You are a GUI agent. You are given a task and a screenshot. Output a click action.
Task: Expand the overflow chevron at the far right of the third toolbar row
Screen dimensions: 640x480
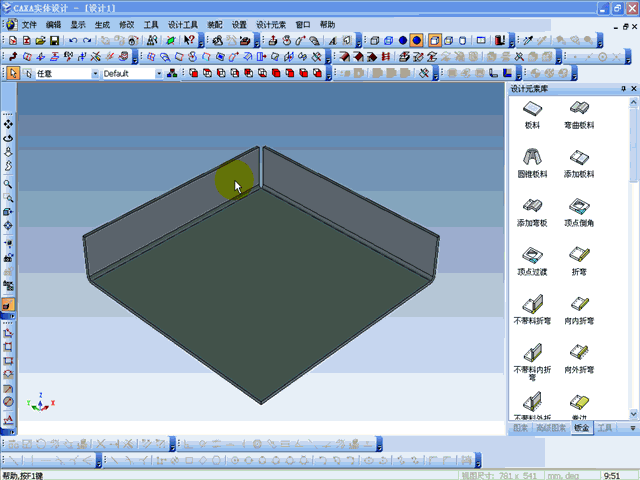(574, 73)
